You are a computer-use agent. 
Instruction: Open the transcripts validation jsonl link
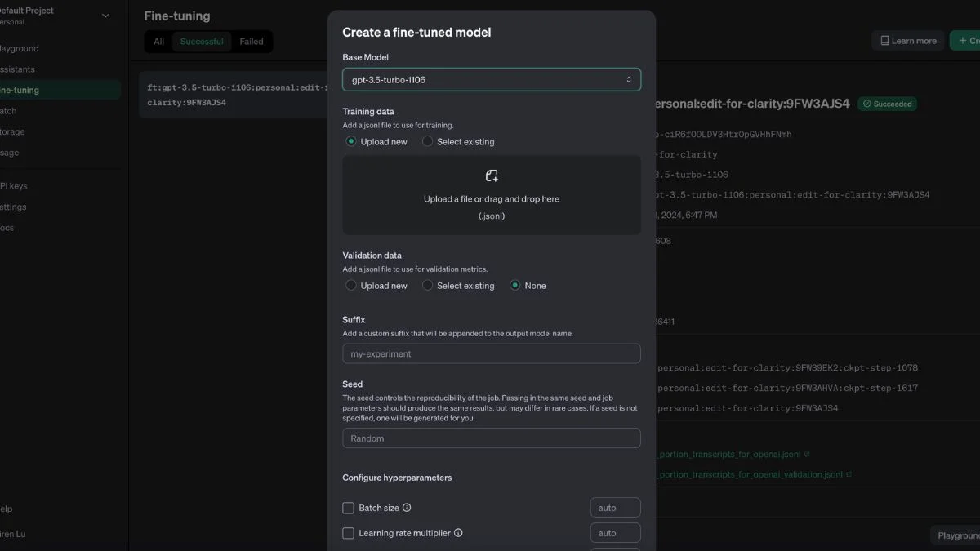tap(750, 474)
